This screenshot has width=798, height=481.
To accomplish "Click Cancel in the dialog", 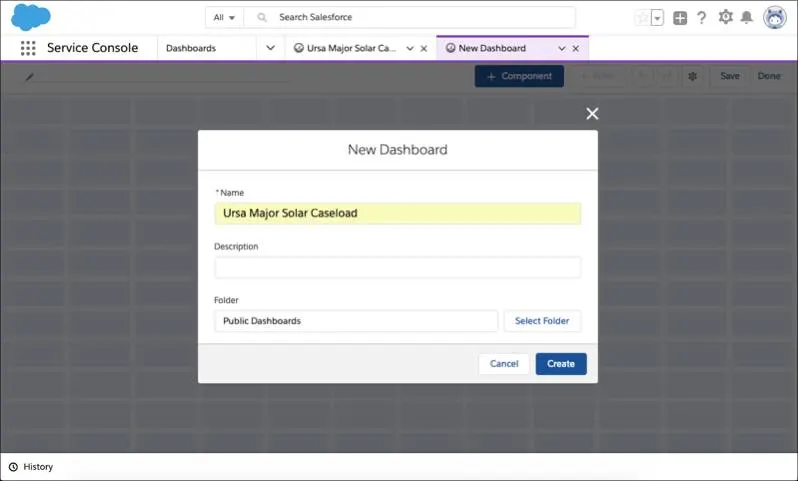I will (x=504, y=364).
